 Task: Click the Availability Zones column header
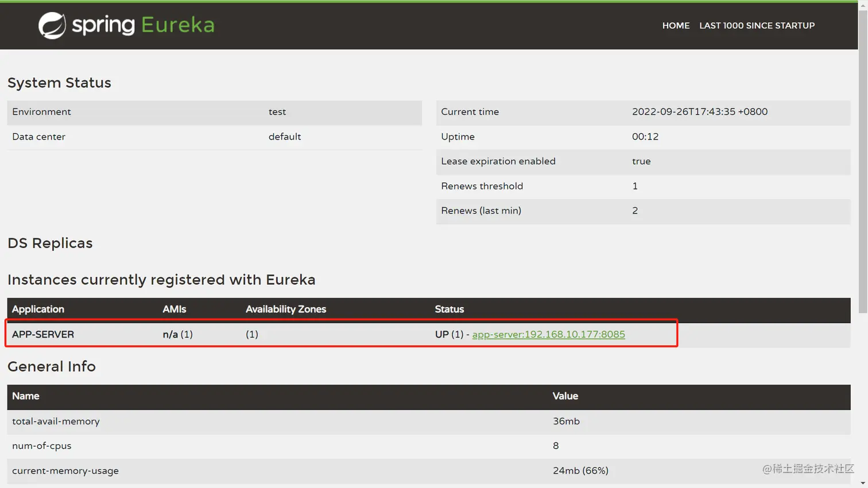286,309
